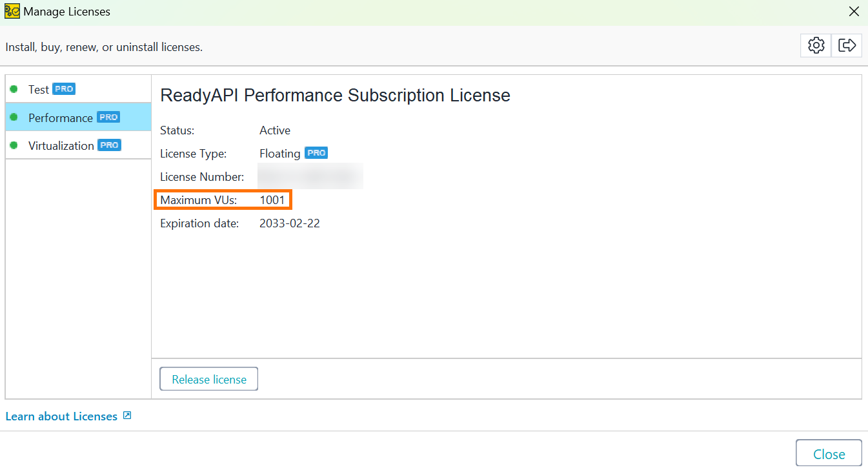Click the Release license button

tap(208, 379)
